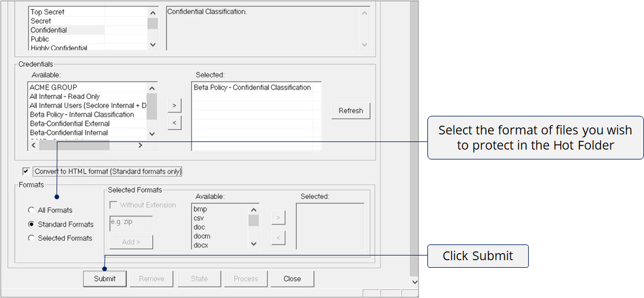This screenshot has height=298, width=644.
Task: Remove credential using < arrow button
Action: click(175, 123)
